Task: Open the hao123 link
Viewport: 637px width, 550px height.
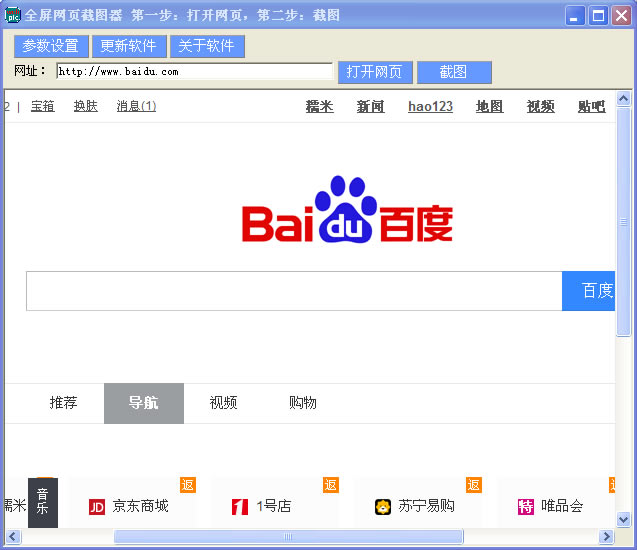Action: (430, 106)
